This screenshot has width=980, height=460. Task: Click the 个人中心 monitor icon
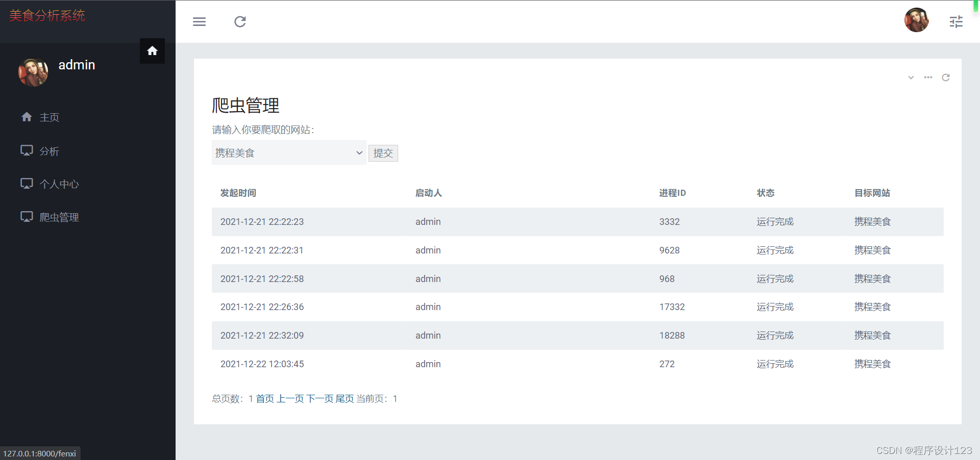(26, 183)
